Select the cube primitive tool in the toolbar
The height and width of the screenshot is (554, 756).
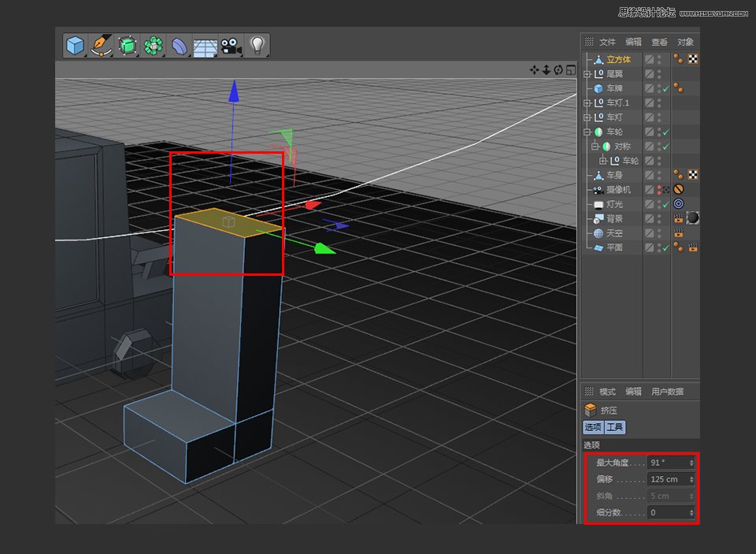tap(73, 45)
